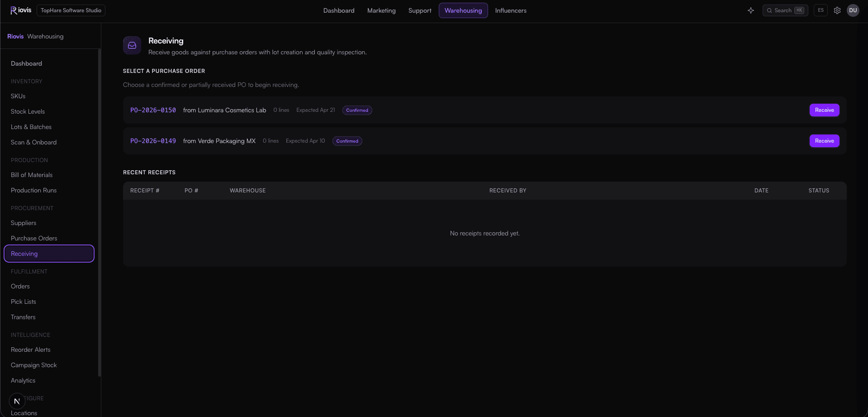The height and width of the screenshot is (417, 868).
Task: Receive purchase order PO-2026-0150
Action: [824, 110]
